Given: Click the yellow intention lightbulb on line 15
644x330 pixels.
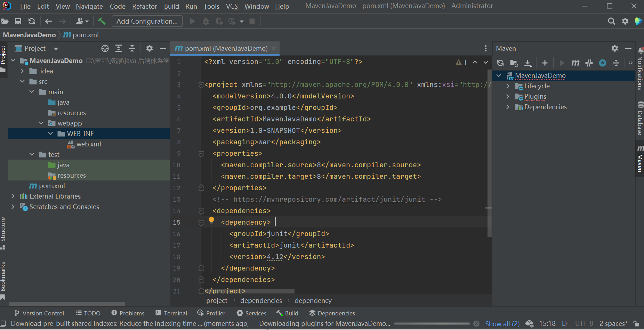Looking at the screenshot, I should [x=211, y=220].
